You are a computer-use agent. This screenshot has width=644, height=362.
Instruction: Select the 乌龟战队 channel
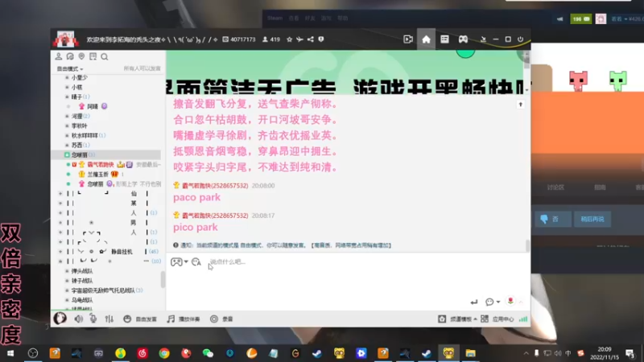click(82, 300)
